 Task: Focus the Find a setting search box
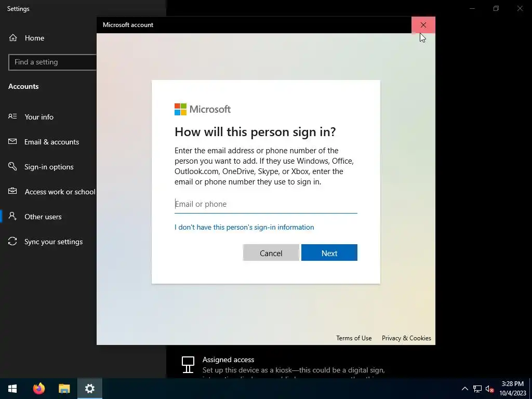[52, 62]
